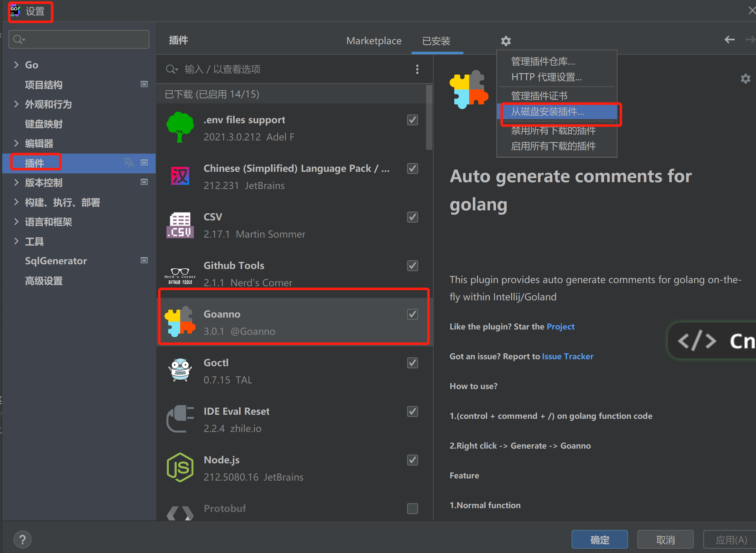Click the CSV plugin icon

click(x=180, y=225)
